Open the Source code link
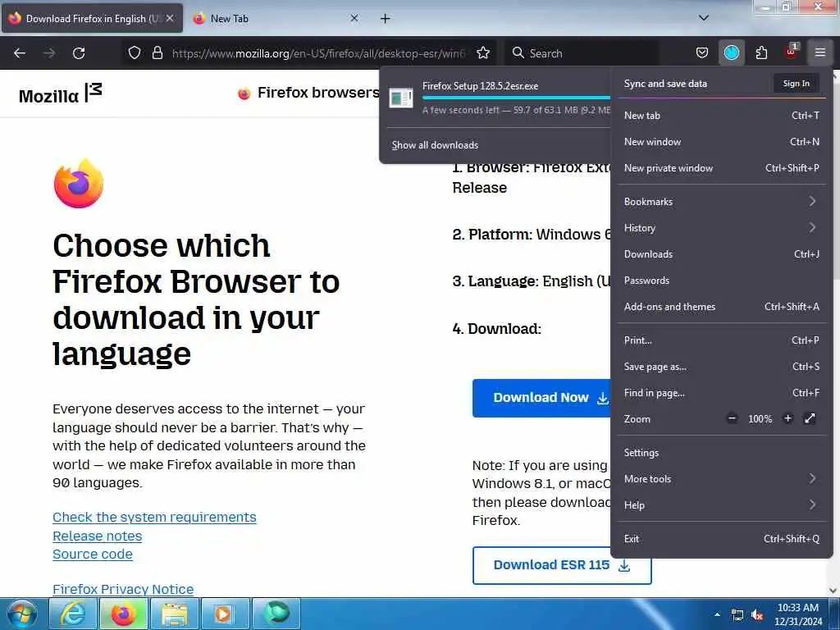This screenshot has height=630, width=840. 92,554
